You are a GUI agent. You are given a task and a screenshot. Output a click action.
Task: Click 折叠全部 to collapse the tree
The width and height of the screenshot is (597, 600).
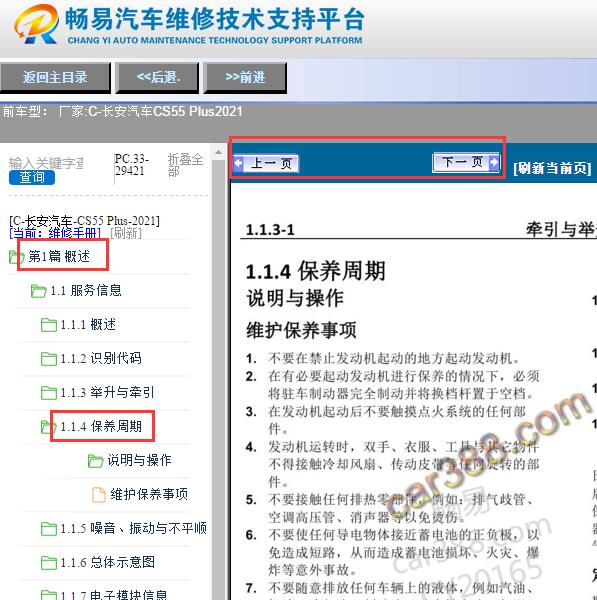click(x=185, y=165)
